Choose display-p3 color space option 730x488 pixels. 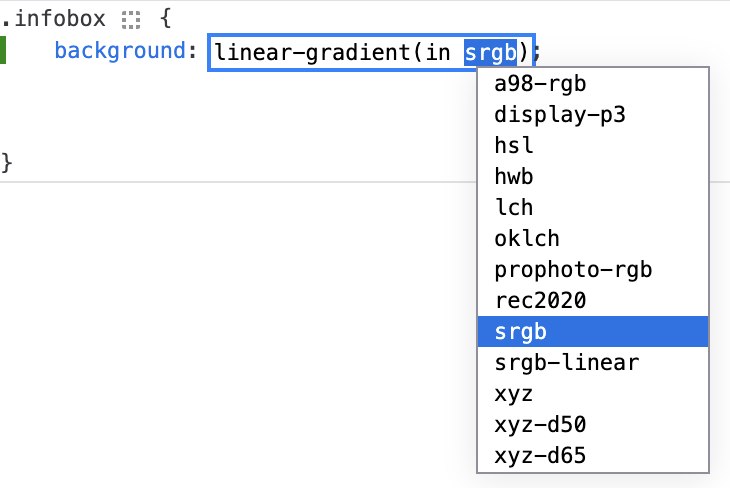559,114
